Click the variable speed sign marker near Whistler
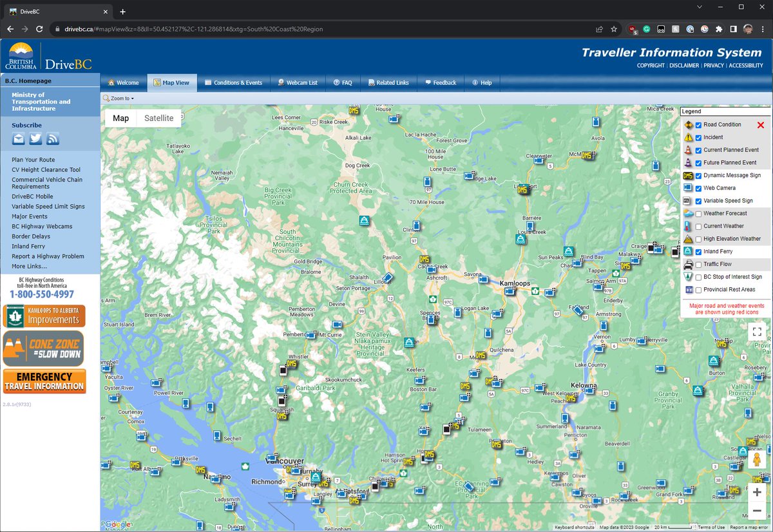This screenshot has height=532, width=773. pos(283,370)
